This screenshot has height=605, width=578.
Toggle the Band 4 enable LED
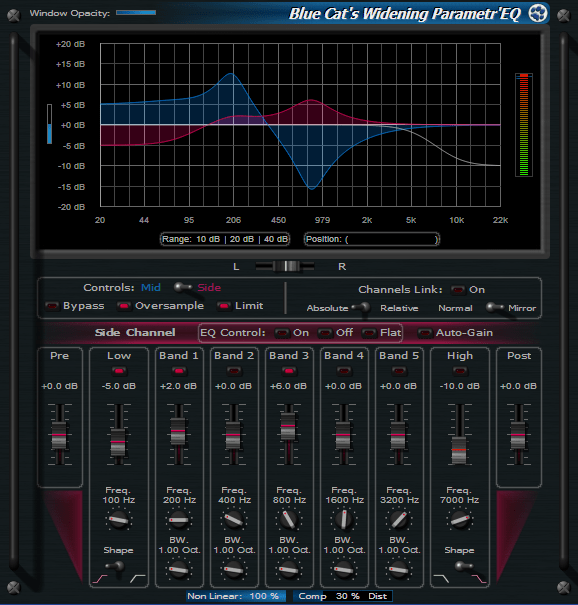[x=344, y=371]
